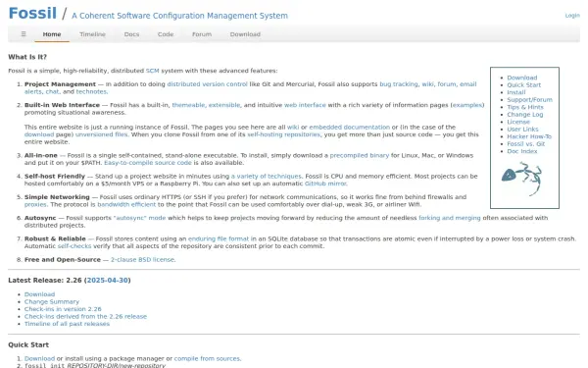Open the web interface link
The image size is (588, 368).
[x=305, y=105]
